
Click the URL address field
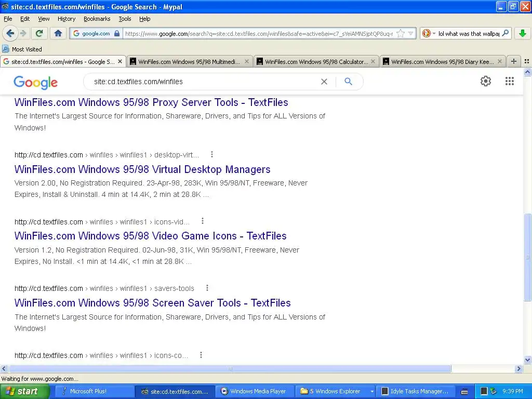click(259, 33)
